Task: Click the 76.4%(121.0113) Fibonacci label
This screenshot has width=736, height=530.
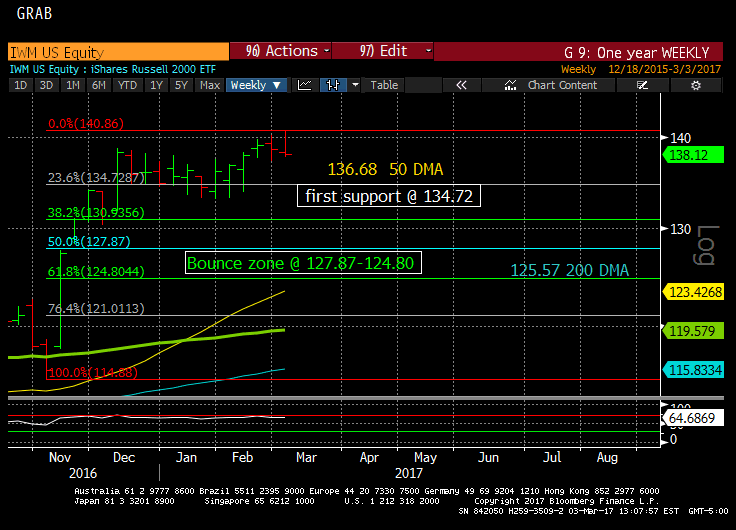Action: point(96,308)
